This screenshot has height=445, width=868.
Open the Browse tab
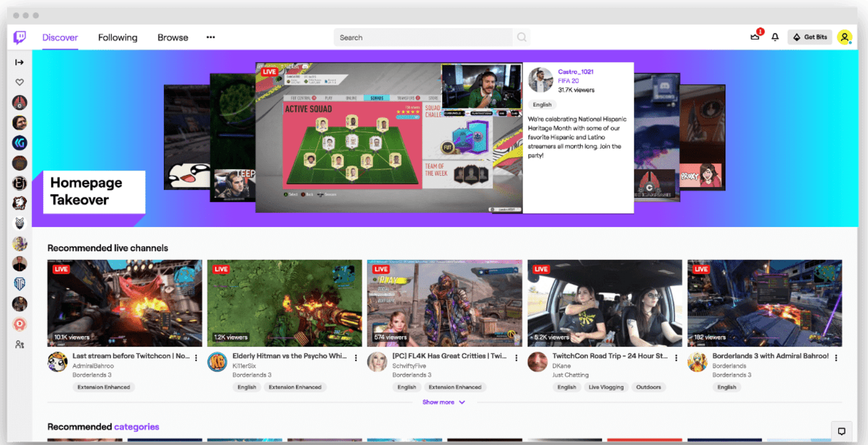click(173, 37)
